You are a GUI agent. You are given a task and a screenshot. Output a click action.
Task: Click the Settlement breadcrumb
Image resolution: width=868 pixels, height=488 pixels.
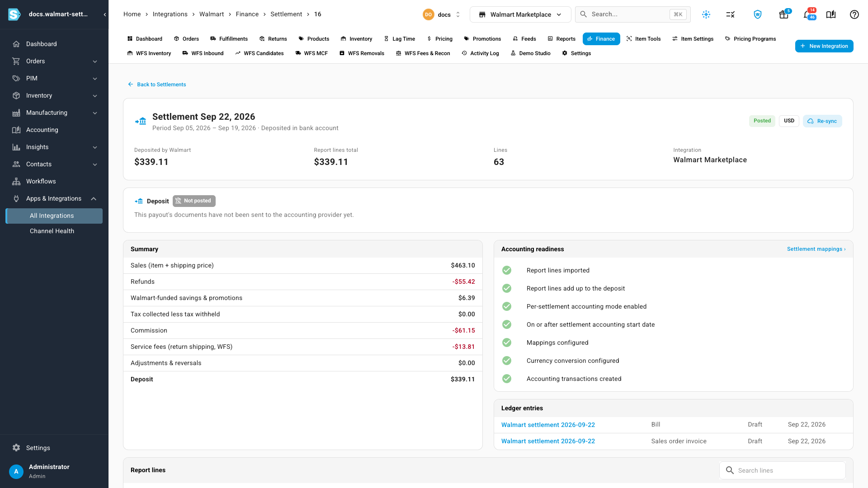286,14
